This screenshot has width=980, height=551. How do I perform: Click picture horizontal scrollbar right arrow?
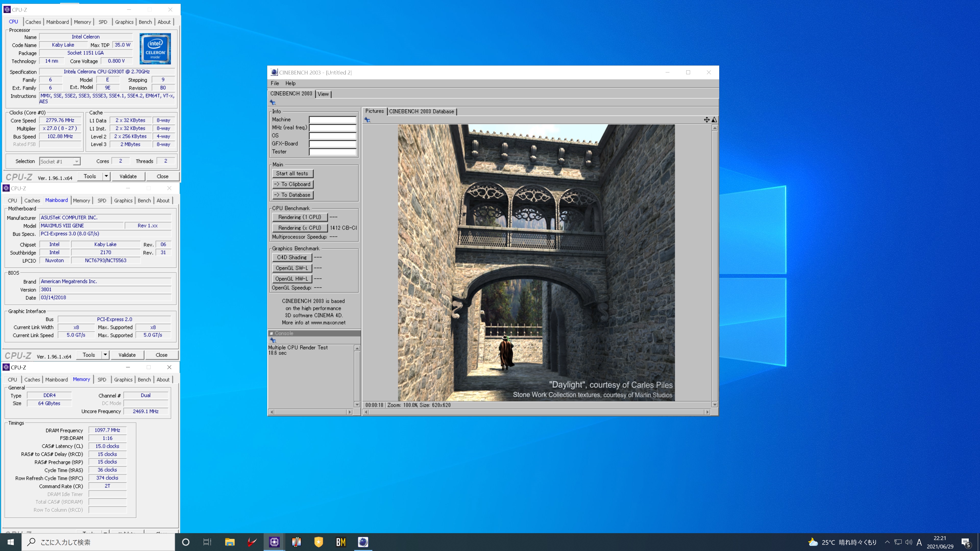(x=707, y=412)
